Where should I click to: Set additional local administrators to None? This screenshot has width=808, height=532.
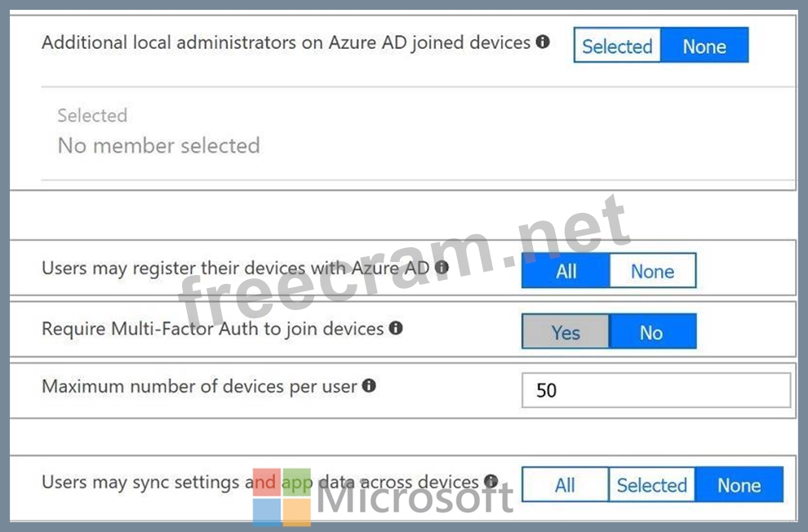[x=704, y=47]
